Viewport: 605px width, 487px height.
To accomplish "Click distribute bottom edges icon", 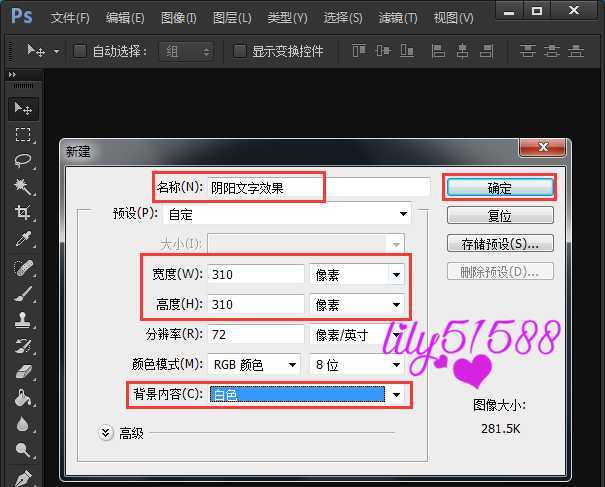I will point(576,51).
